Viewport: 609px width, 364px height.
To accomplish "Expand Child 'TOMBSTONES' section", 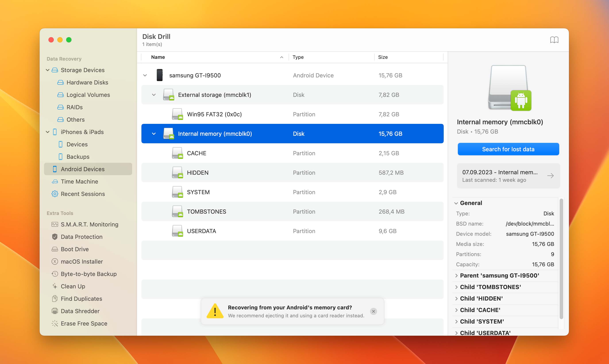I will pyautogui.click(x=456, y=287).
